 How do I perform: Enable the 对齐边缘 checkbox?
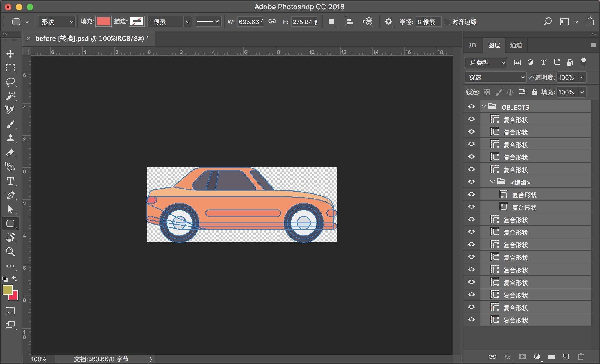coord(447,22)
